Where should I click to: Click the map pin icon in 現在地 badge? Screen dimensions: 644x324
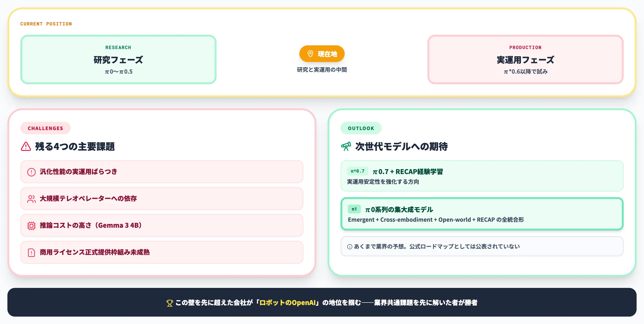point(310,54)
